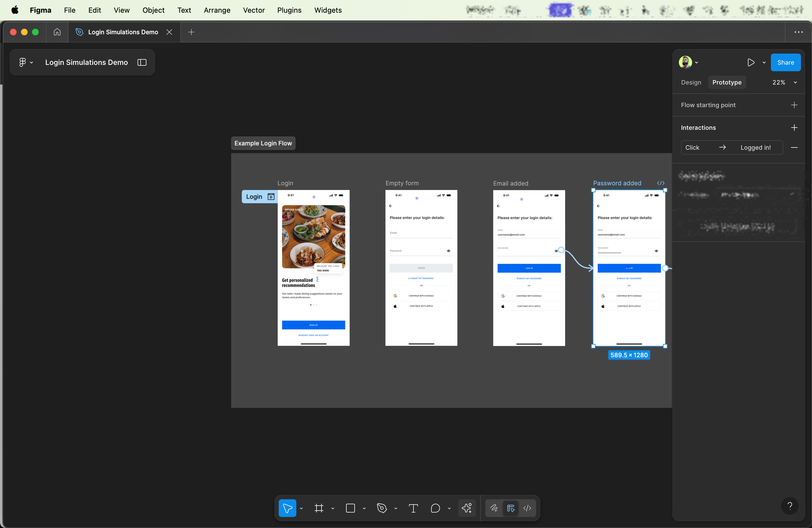Switch to Design mode toggle in toolbar

511,508
